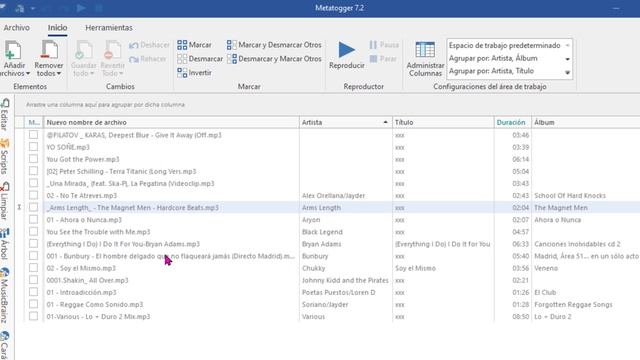Check the box for YO SOÑE.mp3
This screenshot has height=360, width=640.
coord(33,147)
